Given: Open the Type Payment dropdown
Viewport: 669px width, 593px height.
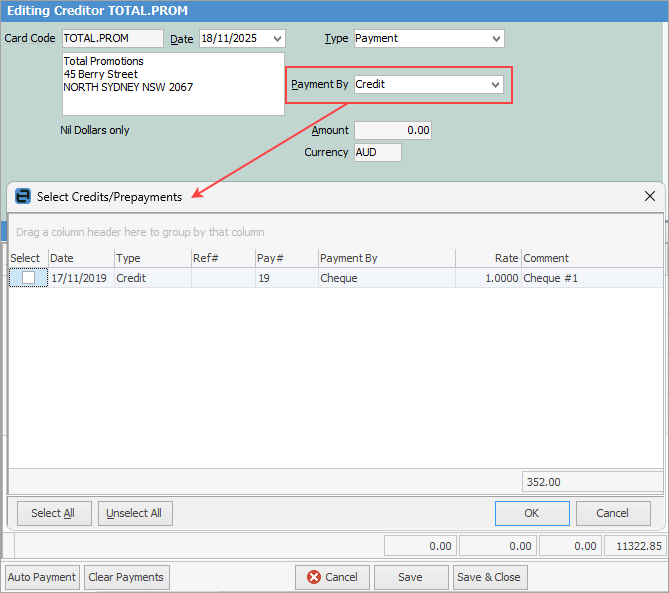Looking at the screenshot, I should click(x=496, y=38).
